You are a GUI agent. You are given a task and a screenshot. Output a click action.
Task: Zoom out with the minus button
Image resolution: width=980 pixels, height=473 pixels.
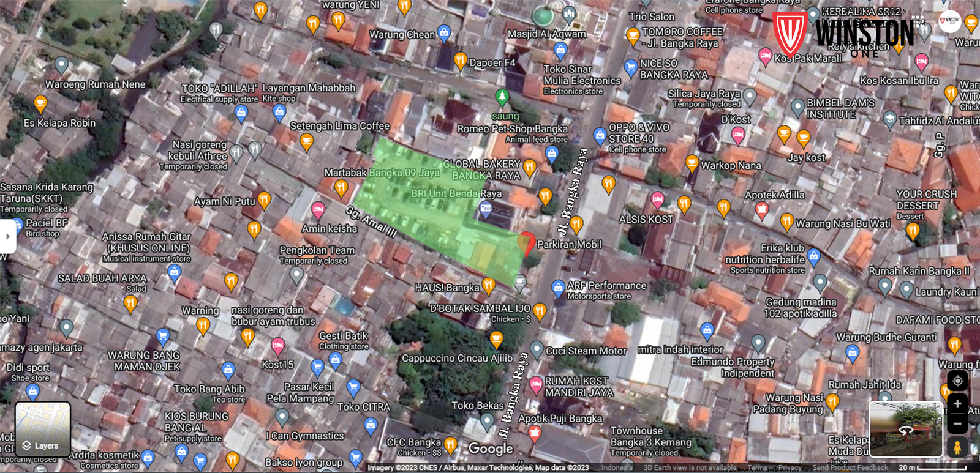coord(957,423)
